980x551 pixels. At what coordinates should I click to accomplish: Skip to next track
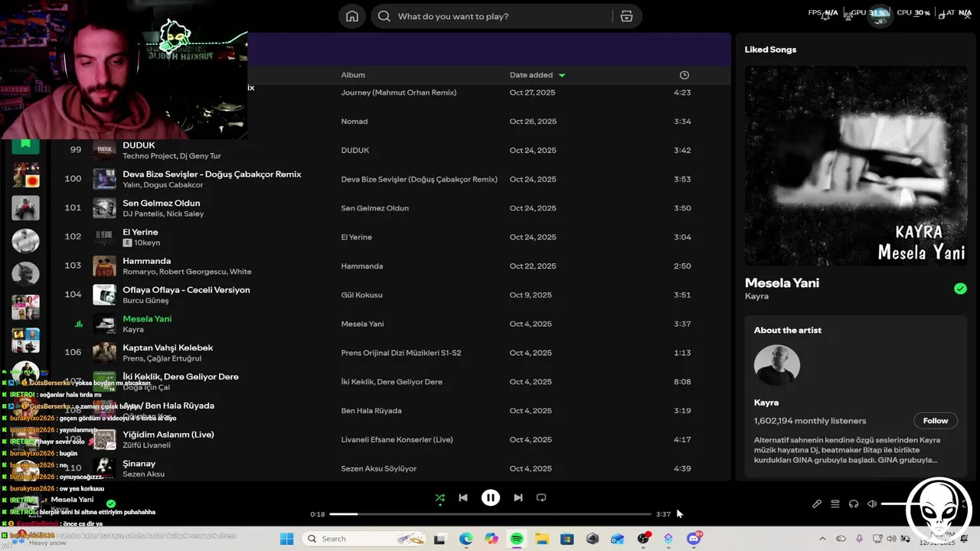coord(518,497)
